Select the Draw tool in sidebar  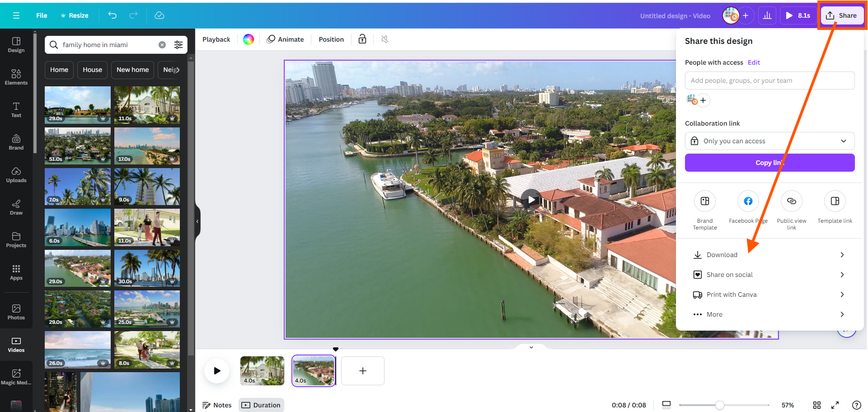(x=16, y=207)
